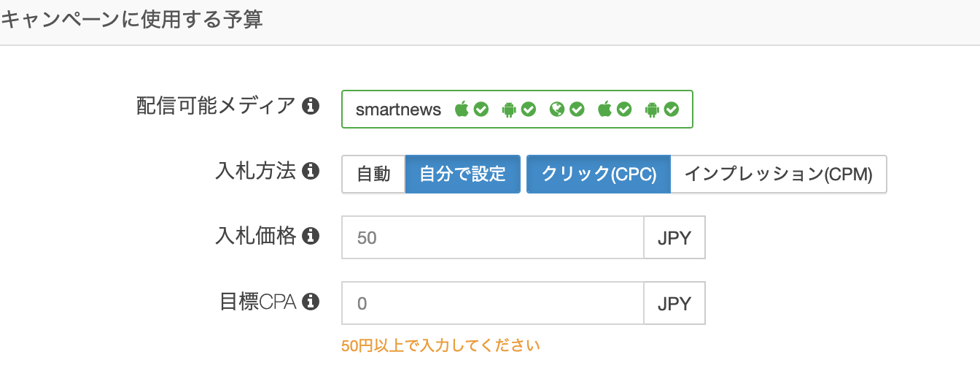This screenshot has height=368, width=980.
Task: Click the globe web icon in smartnews box
Action: tap(557, 110)
